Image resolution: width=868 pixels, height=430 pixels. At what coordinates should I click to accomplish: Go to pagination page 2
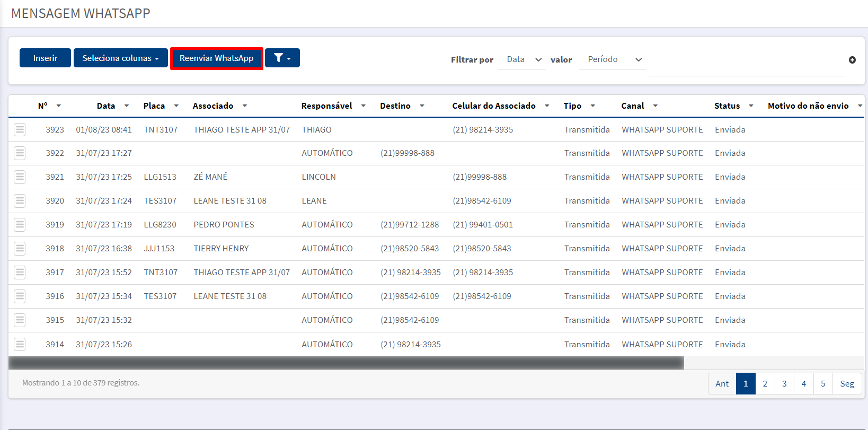tap(765, 383)
